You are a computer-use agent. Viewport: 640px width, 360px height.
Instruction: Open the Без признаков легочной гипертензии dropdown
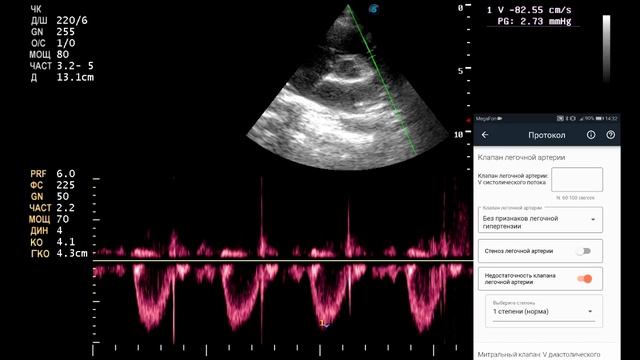(540, 220)
